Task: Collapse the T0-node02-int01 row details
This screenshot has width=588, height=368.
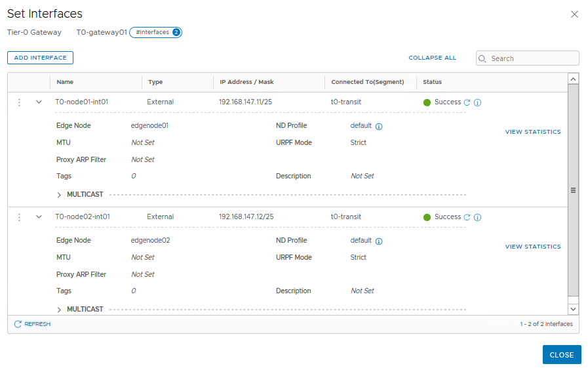Action: tap(39, 217)
